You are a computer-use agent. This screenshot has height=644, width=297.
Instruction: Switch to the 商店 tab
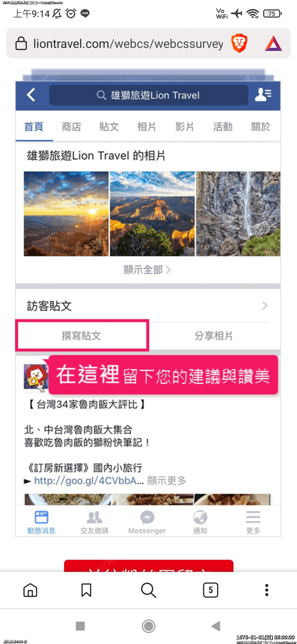71,127
